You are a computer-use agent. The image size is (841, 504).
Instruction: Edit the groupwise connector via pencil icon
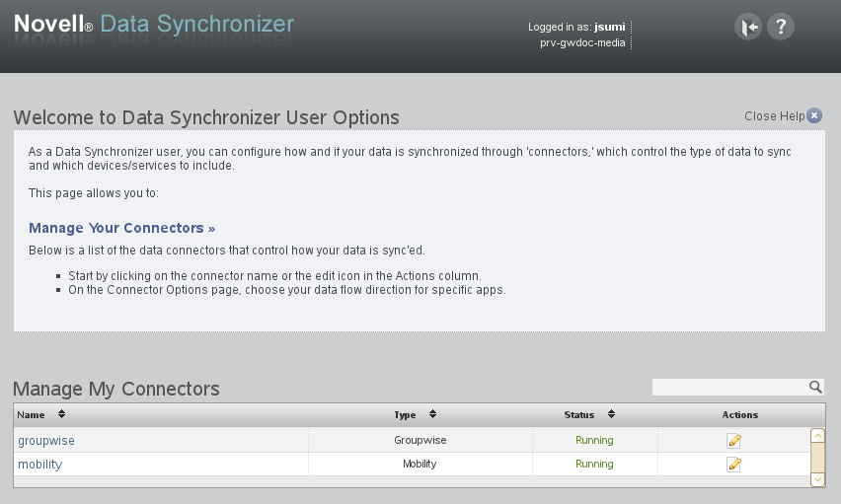tap(733, 441)
